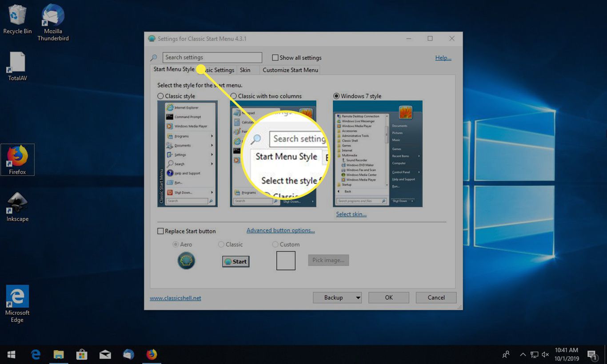Launch Edge from the taskbar

point(36,355)
